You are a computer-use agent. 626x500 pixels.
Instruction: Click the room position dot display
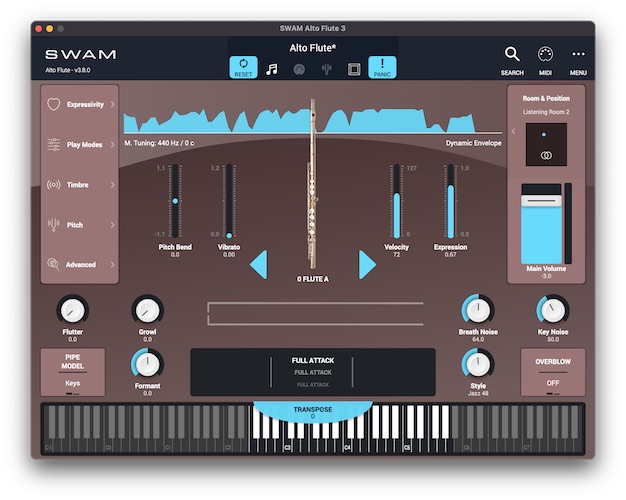(x=546, y=144)
